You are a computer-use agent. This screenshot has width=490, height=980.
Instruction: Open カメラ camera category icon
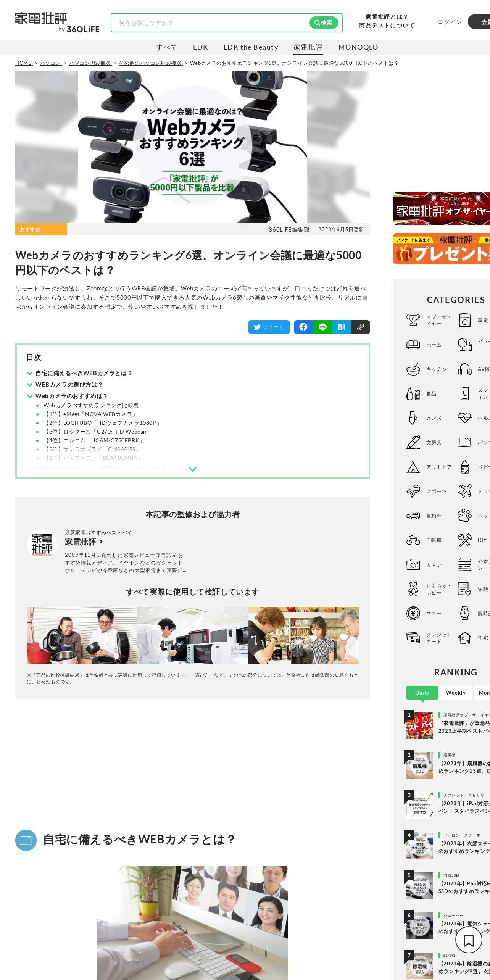click(413, 564)
